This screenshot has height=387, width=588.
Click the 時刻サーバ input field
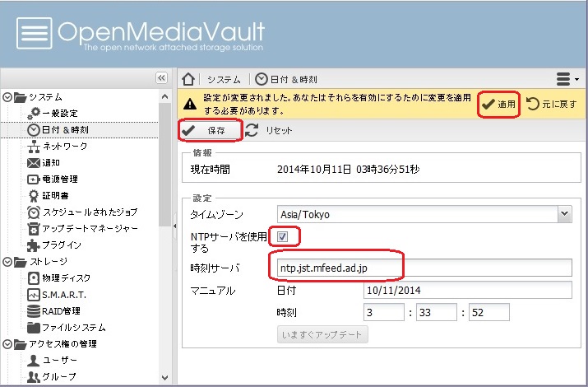pos(424,268)
